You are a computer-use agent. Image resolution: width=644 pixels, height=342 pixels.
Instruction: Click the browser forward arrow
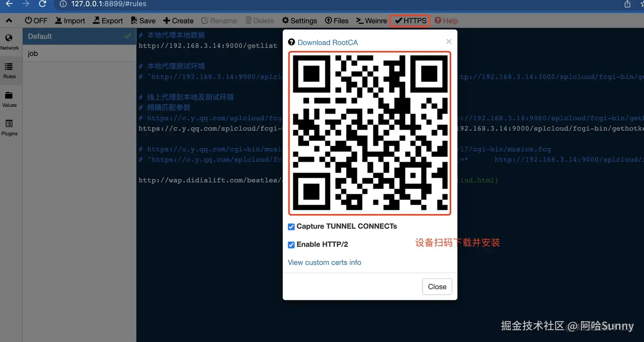point(26,4)
